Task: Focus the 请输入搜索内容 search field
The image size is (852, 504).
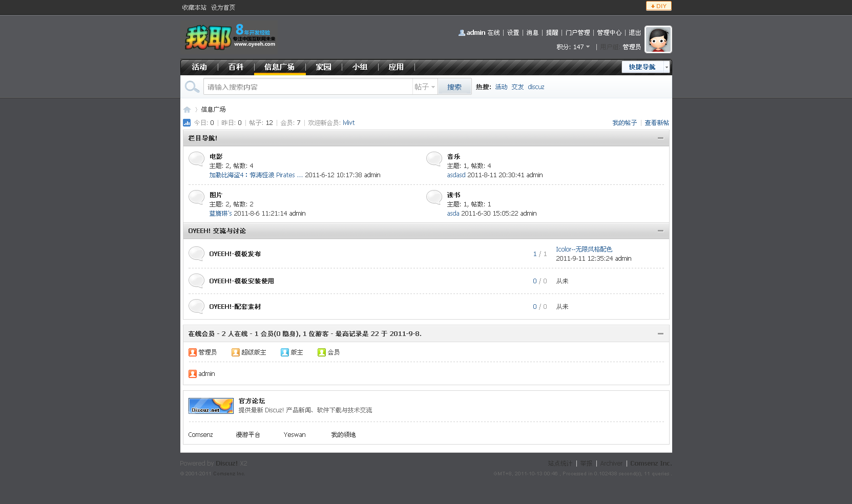Action: [x=308, y=87]
